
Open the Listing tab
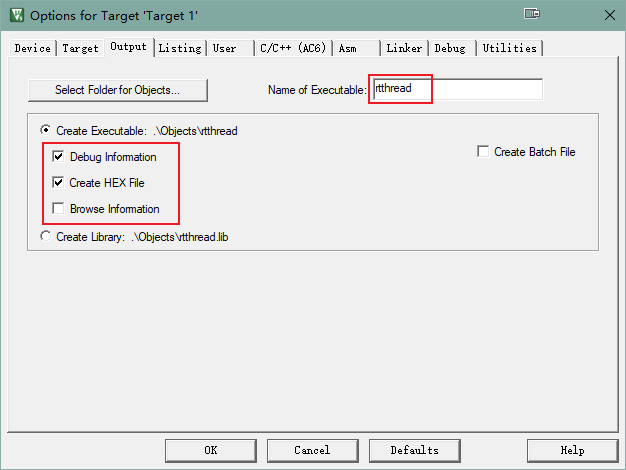[180, 48]
